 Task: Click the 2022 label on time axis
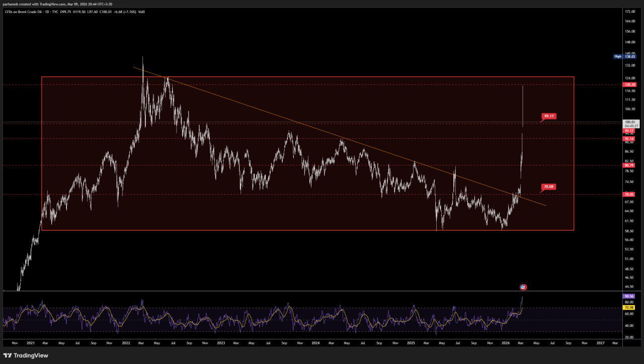tap(125, 343)
